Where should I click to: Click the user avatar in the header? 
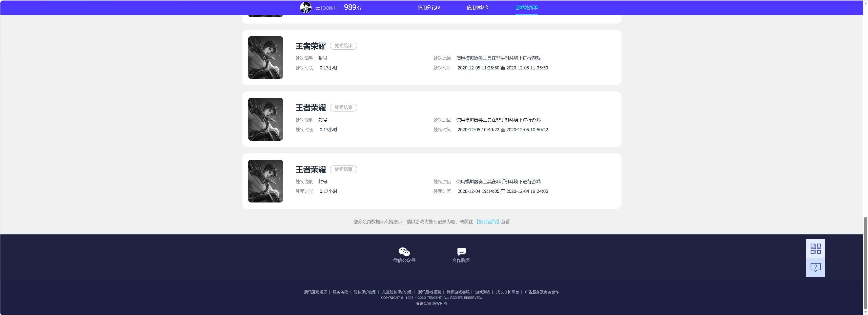(x=306, y=7)
